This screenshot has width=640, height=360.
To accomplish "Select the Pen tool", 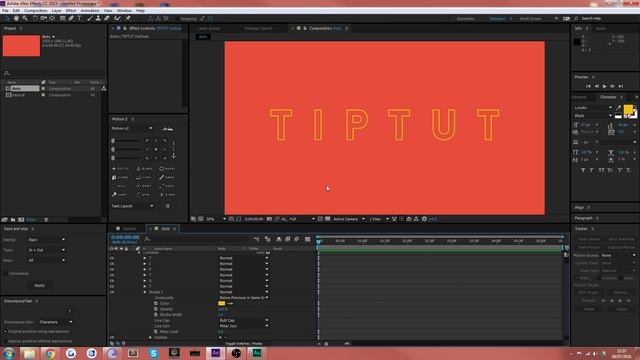I will (x=71, y=18).
